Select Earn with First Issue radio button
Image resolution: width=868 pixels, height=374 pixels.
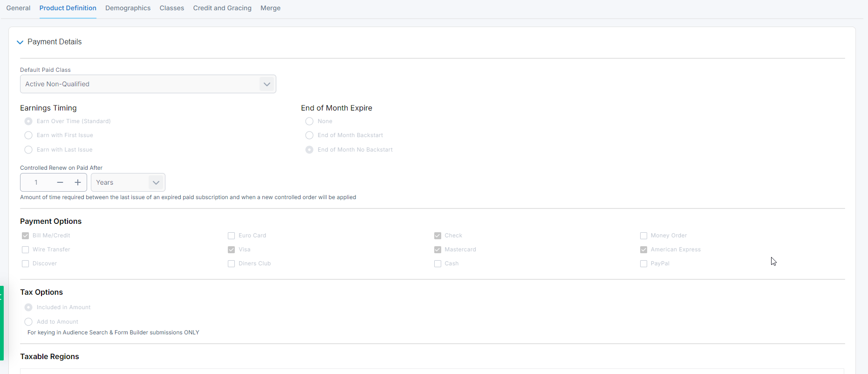28,135
